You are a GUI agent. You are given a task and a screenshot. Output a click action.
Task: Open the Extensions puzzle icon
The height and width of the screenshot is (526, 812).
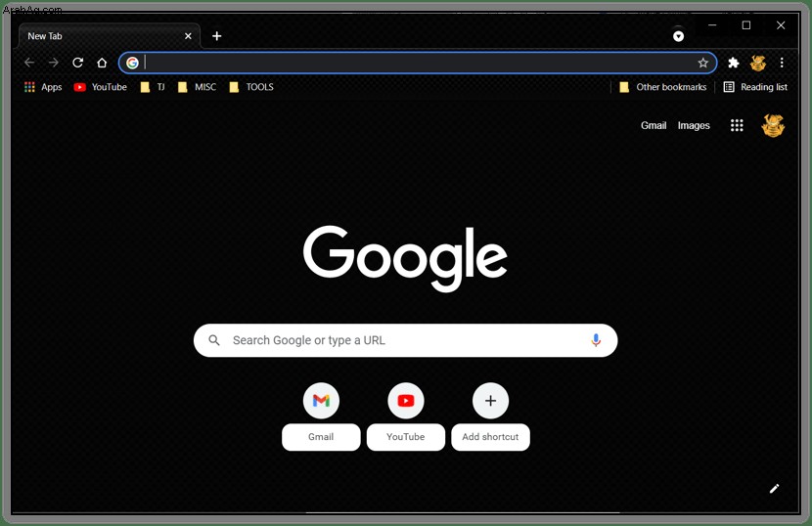tap(734, 63)
